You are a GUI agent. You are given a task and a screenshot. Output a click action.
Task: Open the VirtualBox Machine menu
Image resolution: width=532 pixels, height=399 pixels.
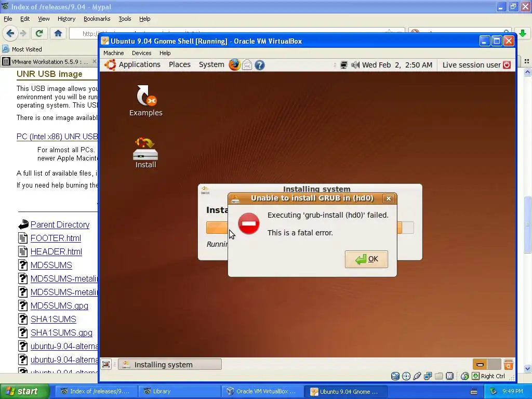tap(114, 53)
